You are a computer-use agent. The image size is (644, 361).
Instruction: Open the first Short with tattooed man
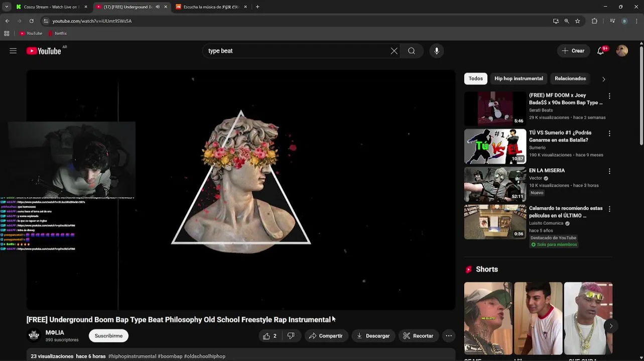click(488, 318)
